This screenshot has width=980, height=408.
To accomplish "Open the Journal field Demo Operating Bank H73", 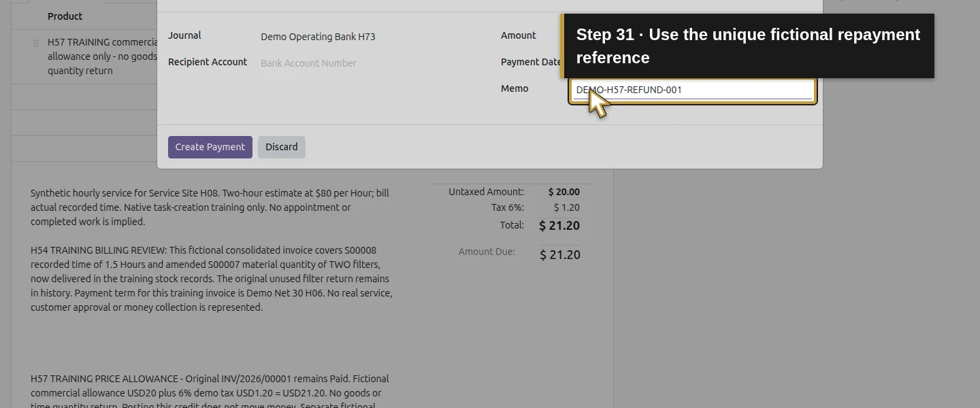I will pos(318,37).
